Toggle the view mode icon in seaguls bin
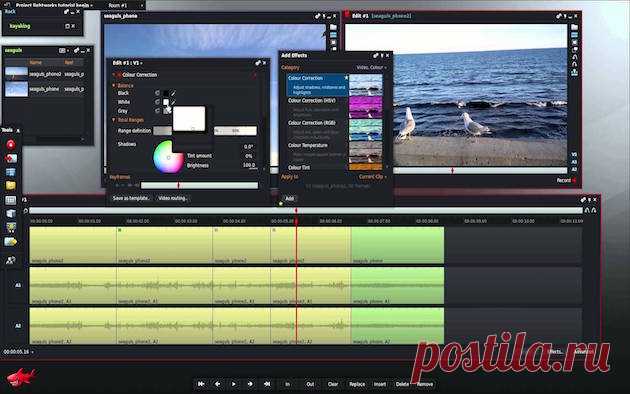The image size is (630, 394). (x=63, y=51)
